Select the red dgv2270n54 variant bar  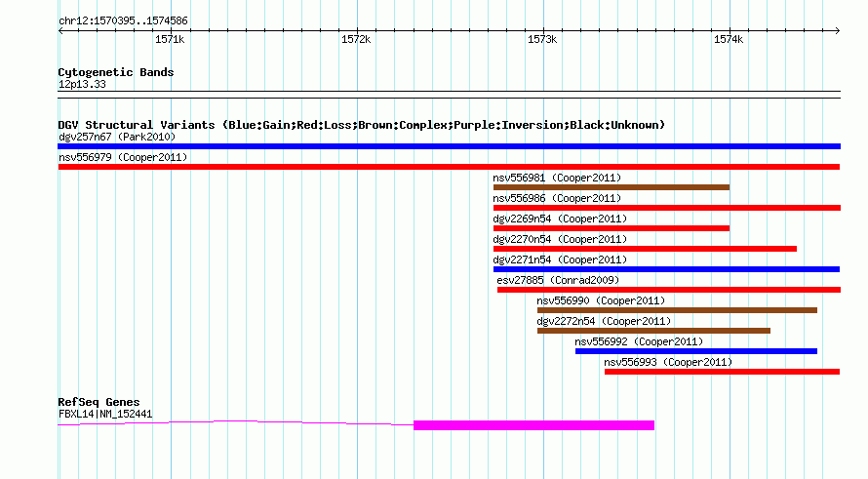(x=645, y=249)
